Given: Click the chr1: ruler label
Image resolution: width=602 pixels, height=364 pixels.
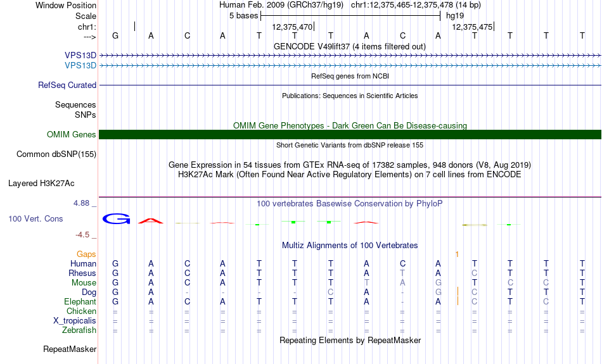Looking at the screenshot, I should 87,27.
